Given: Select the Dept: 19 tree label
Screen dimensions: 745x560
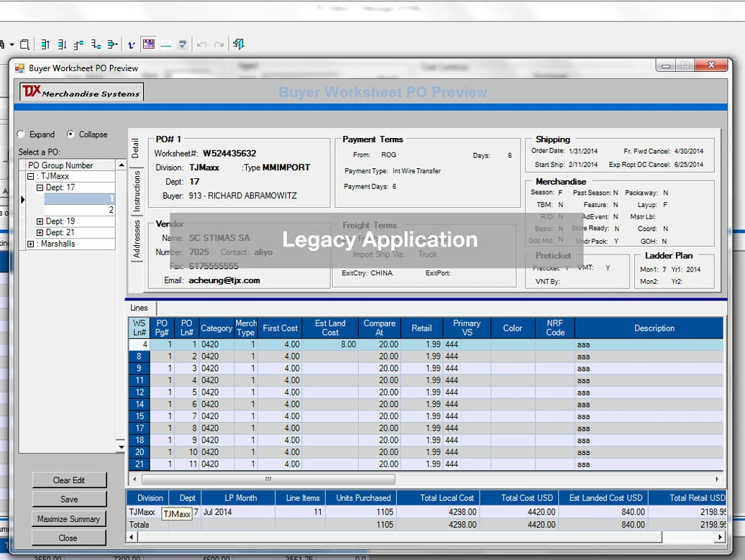Looking at the screenshot, I should (x=60, y=221).
